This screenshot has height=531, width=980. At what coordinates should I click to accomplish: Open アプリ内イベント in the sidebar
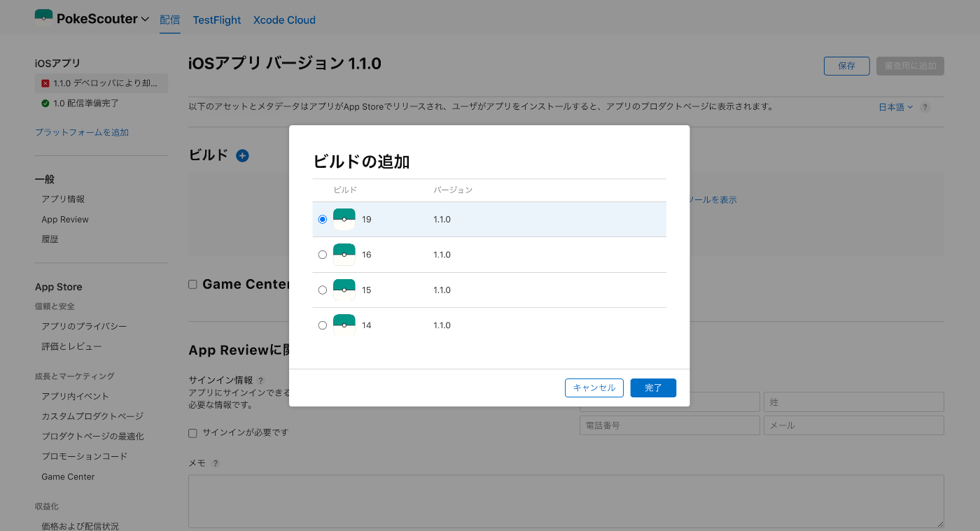pyautogui.click(x=76, y=397)
